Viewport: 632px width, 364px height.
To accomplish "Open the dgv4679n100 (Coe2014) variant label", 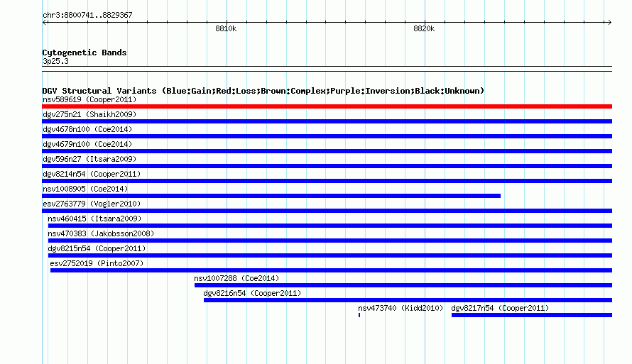I will pos(87,144).
